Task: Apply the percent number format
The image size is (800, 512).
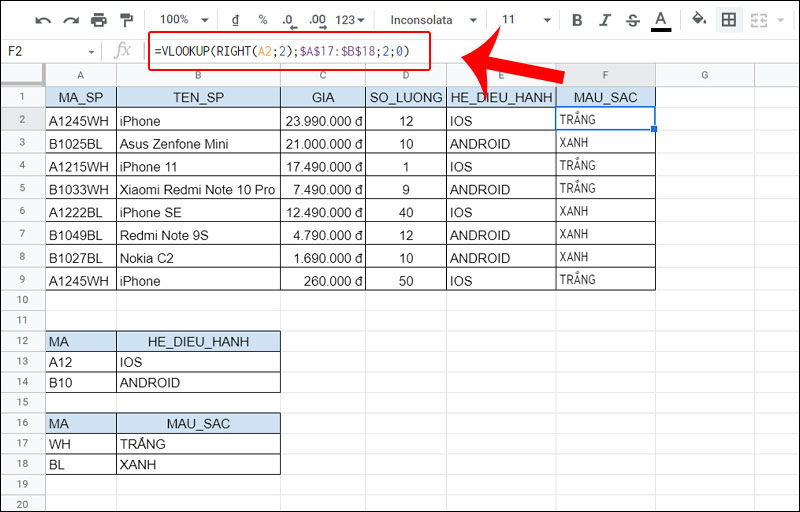Action: pyautogui.click(x=262, y=20)
